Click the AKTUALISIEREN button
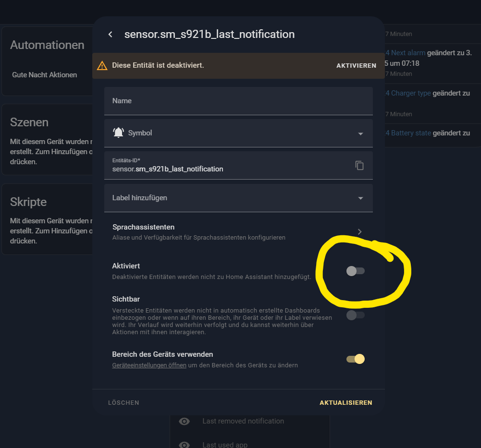This screenshot has width=481, height=448. [x=345, y=402]
